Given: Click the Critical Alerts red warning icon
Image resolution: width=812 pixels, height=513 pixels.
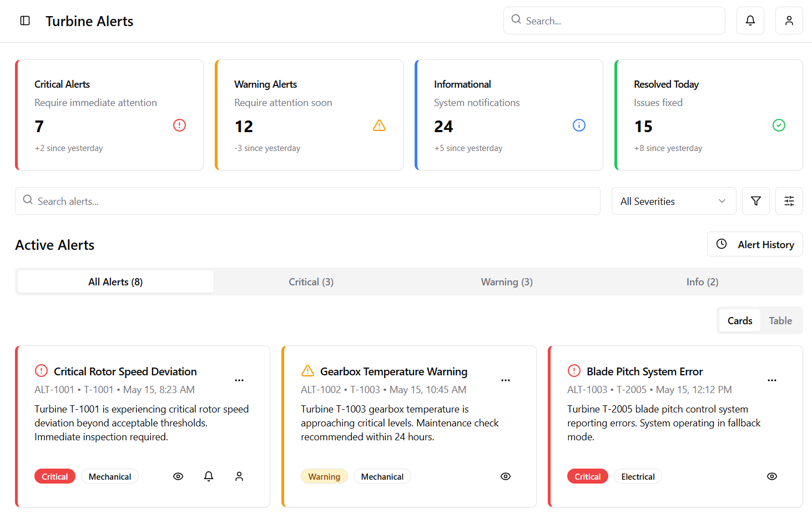Looking at the screenshot, I should pos(179,125).
